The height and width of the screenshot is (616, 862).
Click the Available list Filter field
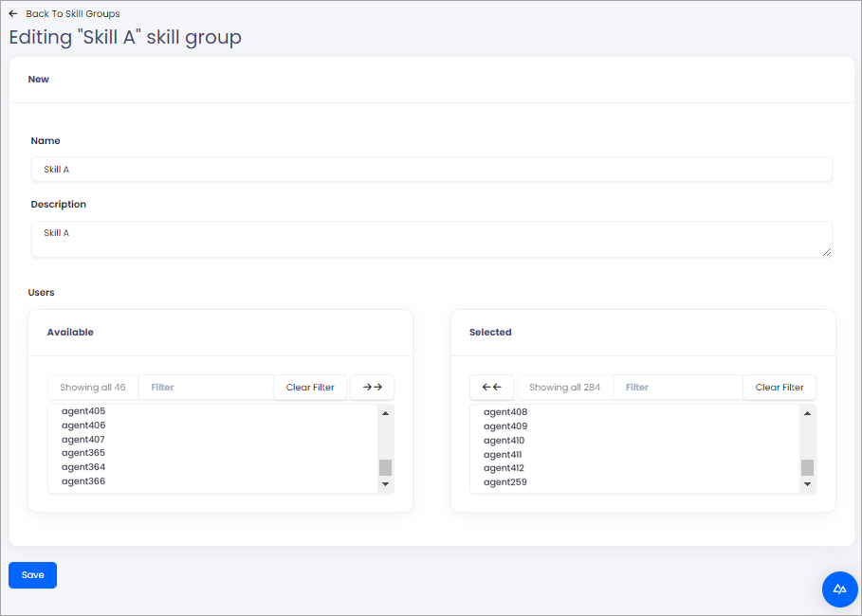[206, 388]
